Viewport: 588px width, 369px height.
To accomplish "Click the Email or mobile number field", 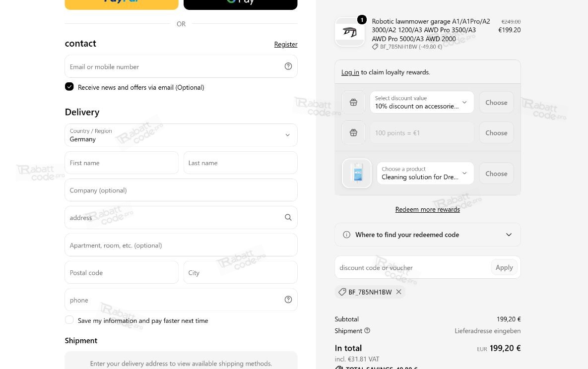I will coord(181,66).
